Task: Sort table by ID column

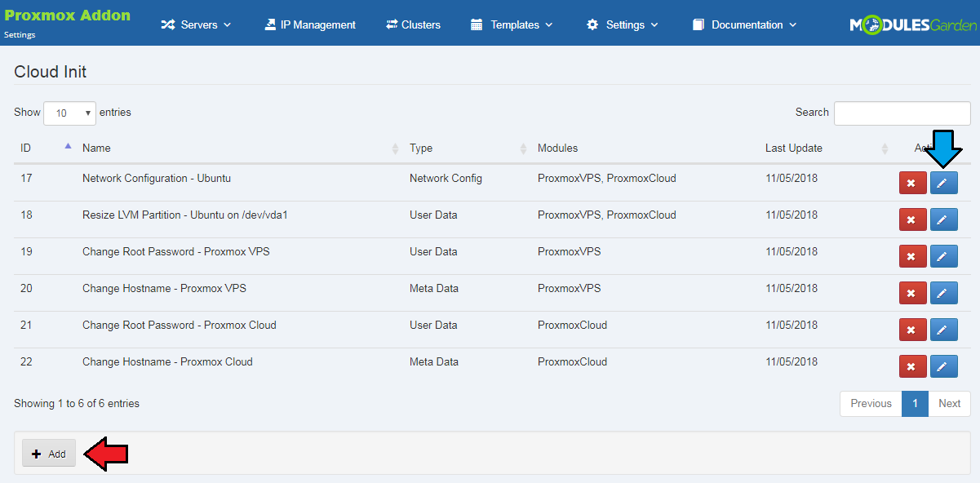Action: [x=45, y=148]
